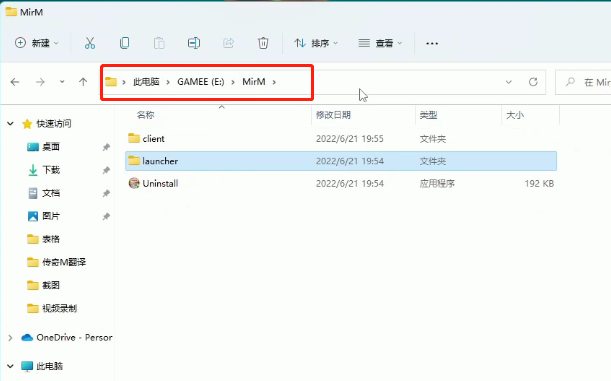Select the Uninstall application file

(341, 183)
